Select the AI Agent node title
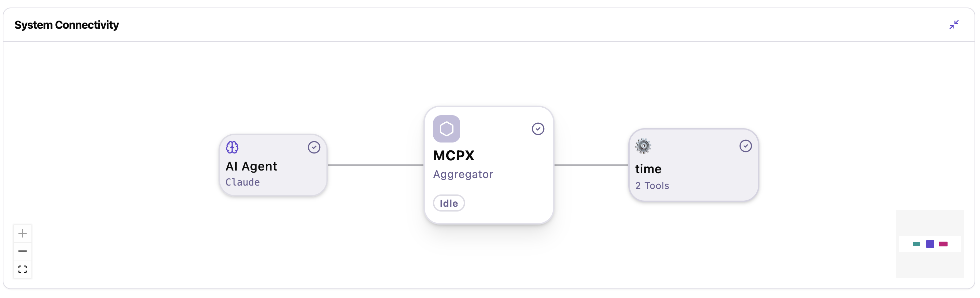 tap(251, 166)
